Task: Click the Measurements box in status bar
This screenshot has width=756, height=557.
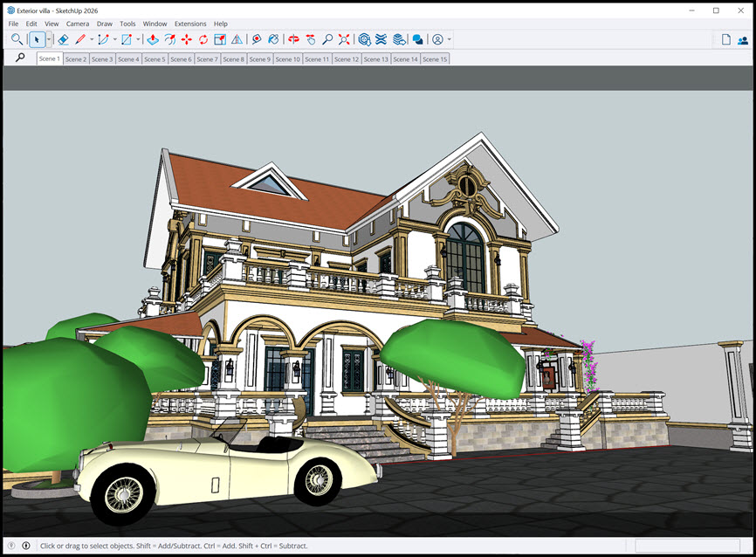Action: pyautogui.click(x=688, y=546)
